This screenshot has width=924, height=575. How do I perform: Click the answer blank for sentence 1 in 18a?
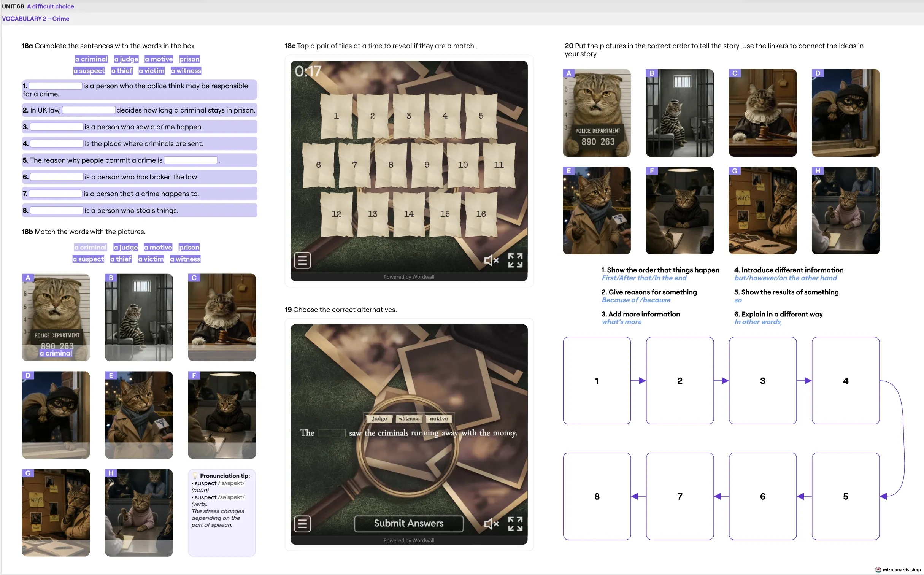(x=56, y=86)
